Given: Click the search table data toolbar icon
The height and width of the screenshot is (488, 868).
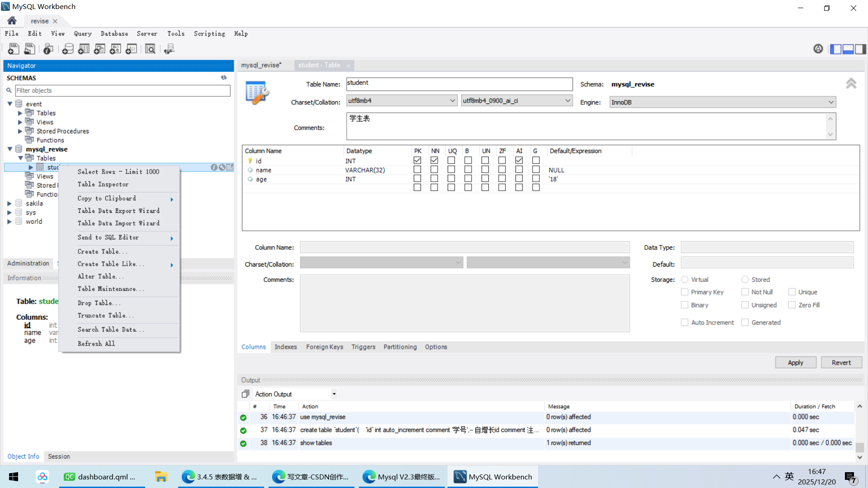Looking at the screenshot, I should (150, 49).
